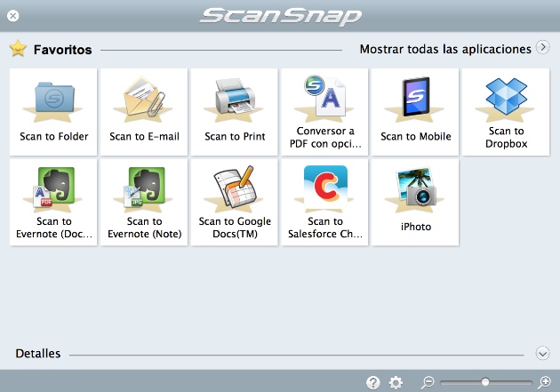This screenshot has height=392, width=560.
Task: Click the zoom in magnifier icon
Action: click(544, 382)
